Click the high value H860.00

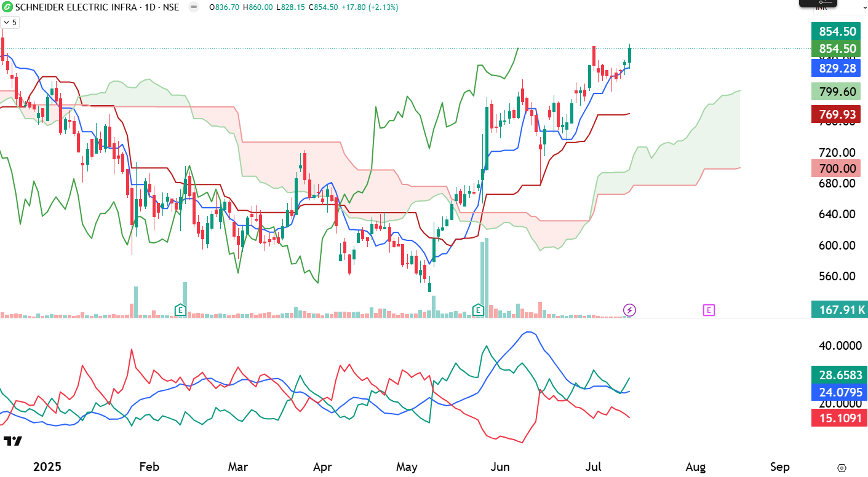point(258,7)
